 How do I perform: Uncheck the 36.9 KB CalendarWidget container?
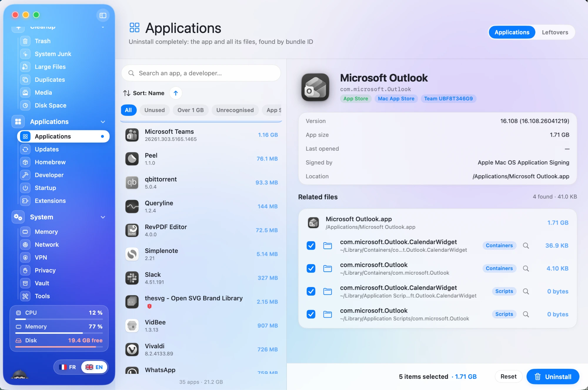click(x=311, y=246)
